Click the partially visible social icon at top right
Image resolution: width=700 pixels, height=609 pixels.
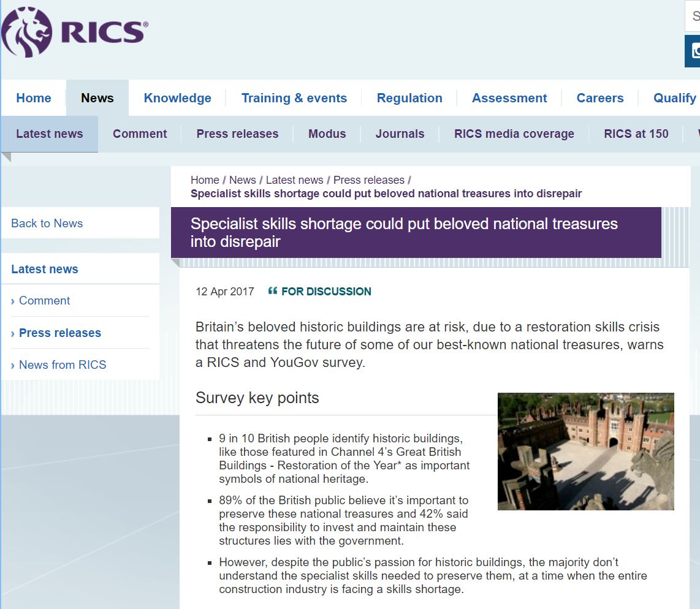[x=693, y=51]
